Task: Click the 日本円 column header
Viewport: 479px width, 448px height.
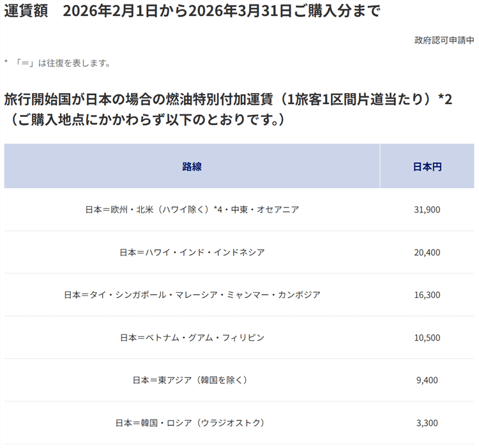Action: click(x=427, y=167)
